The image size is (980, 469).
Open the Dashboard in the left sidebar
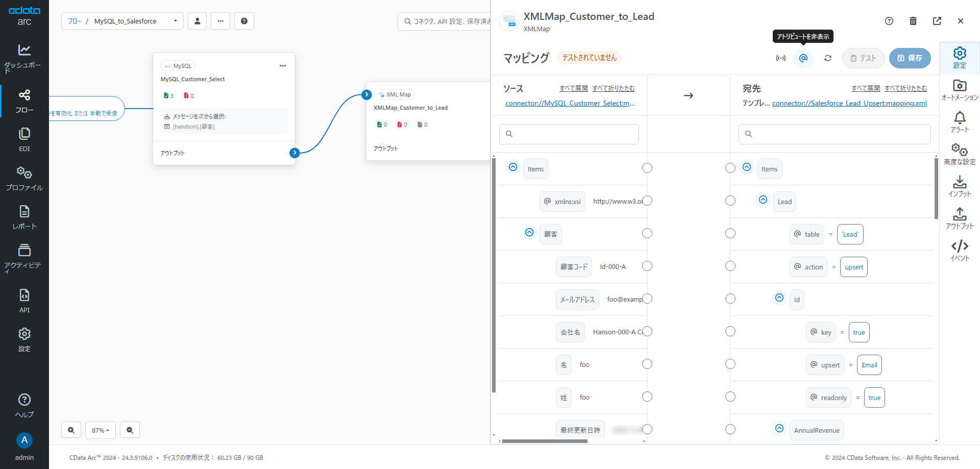24,58
